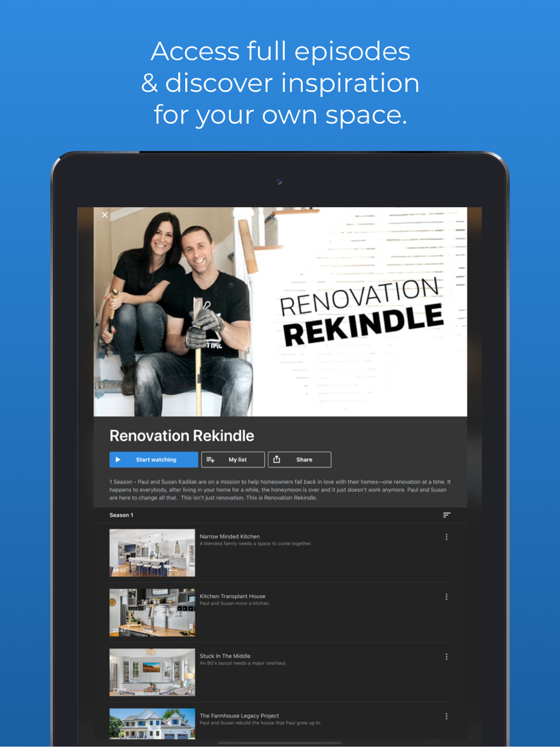Select The Farmhouse Legacy Project title
The height and width of the screenshot is (747, 560).
click(239, 716)
